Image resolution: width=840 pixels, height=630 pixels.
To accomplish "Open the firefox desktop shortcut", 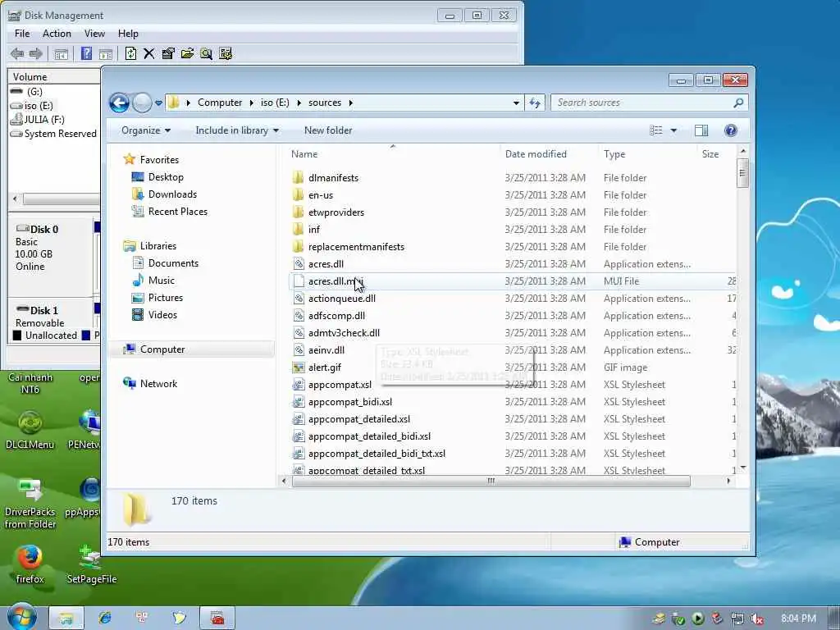I will tap(30, 564).
